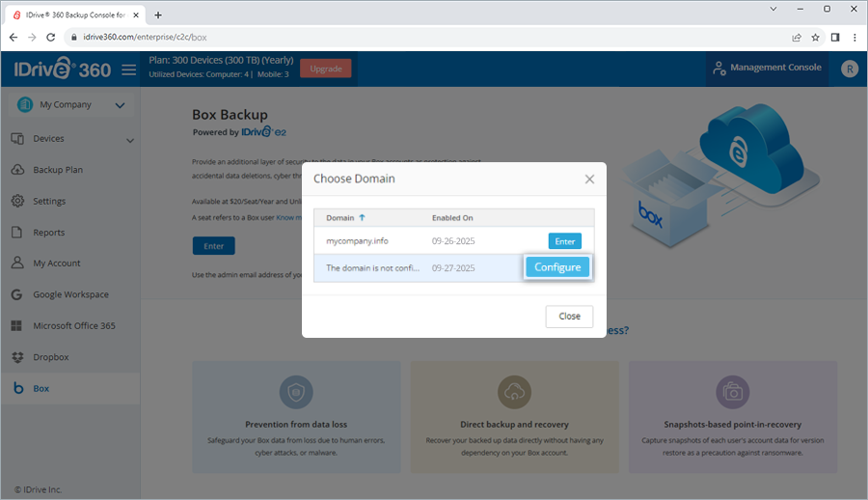Click the Box Backup heading

pyautogui.click(x=230, y=115)
